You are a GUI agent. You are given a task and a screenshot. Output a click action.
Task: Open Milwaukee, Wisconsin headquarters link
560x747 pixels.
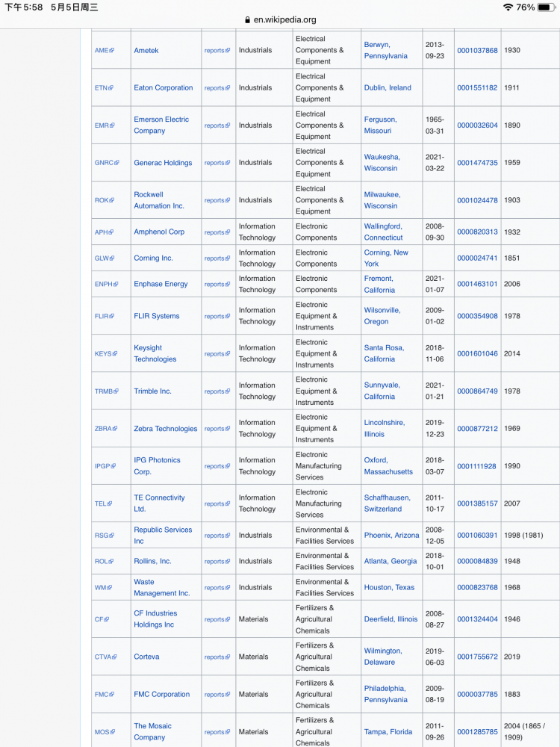(382, 200)
